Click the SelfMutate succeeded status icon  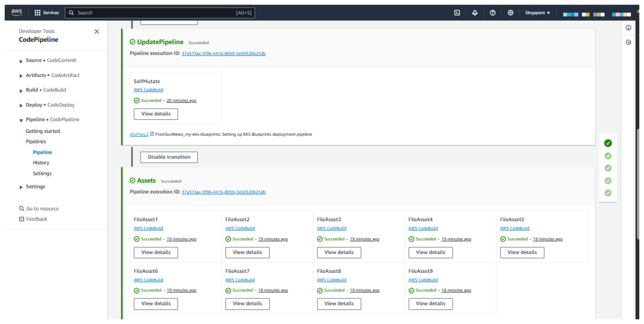coord(136,100)
